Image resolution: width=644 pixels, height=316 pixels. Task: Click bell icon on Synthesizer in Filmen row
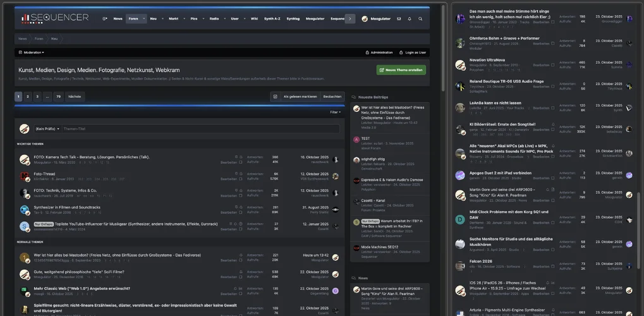coord(241,207)
